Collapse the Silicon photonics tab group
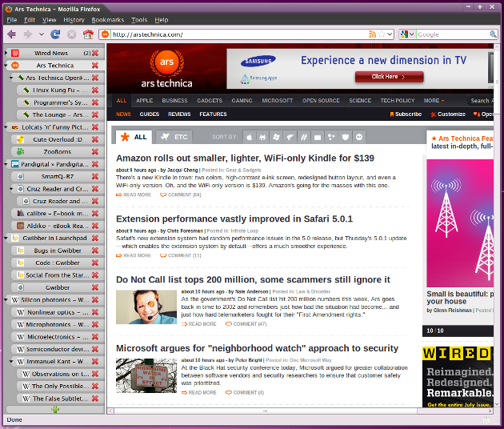The height and width of the screenshot is (429, 504). pos(6,300)
